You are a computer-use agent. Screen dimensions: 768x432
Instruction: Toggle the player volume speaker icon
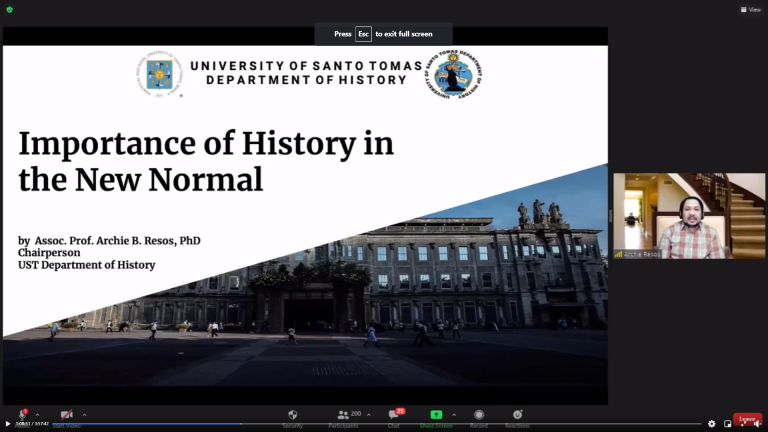[x=757, y=424]
